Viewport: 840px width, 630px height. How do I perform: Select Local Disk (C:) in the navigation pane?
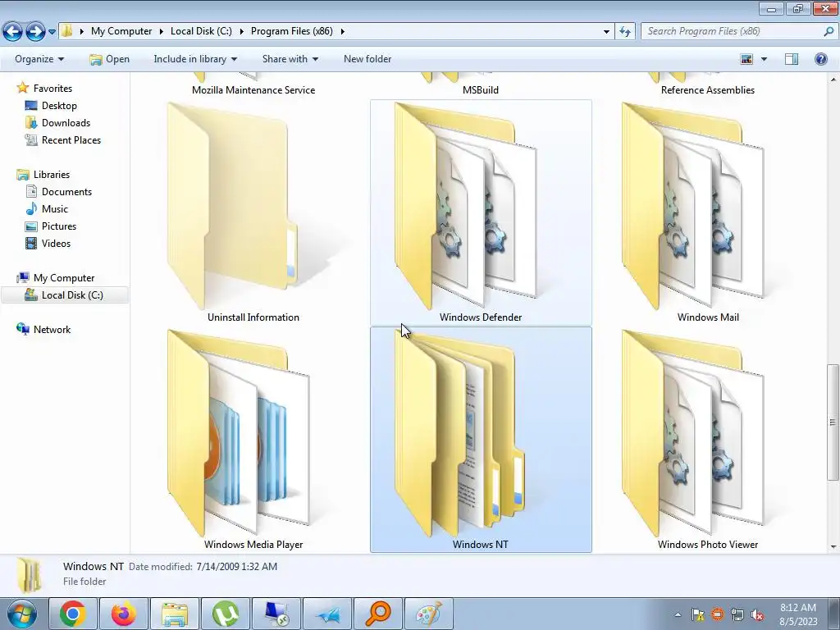click(64, 295)
